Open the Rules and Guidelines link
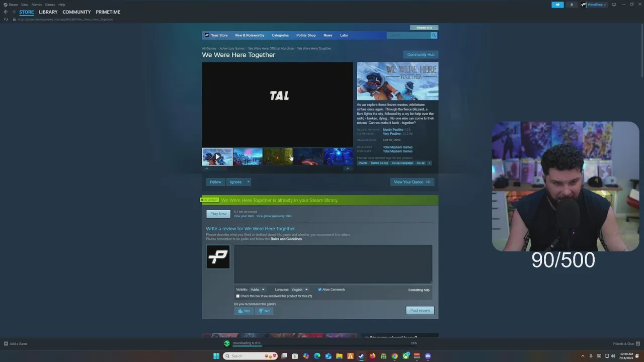Viewport: 644px width, 362px height. [286, 239]
